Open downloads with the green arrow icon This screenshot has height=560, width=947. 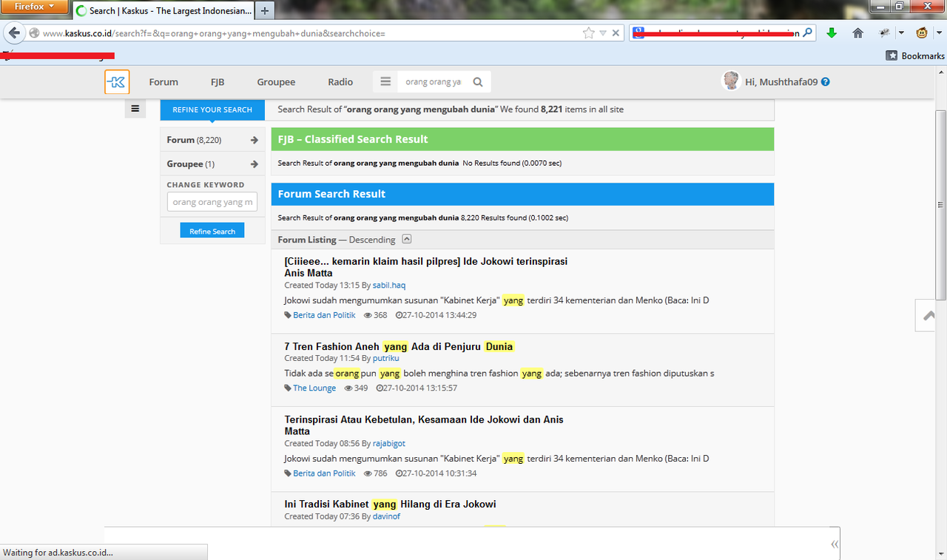(x=832, y=33)
